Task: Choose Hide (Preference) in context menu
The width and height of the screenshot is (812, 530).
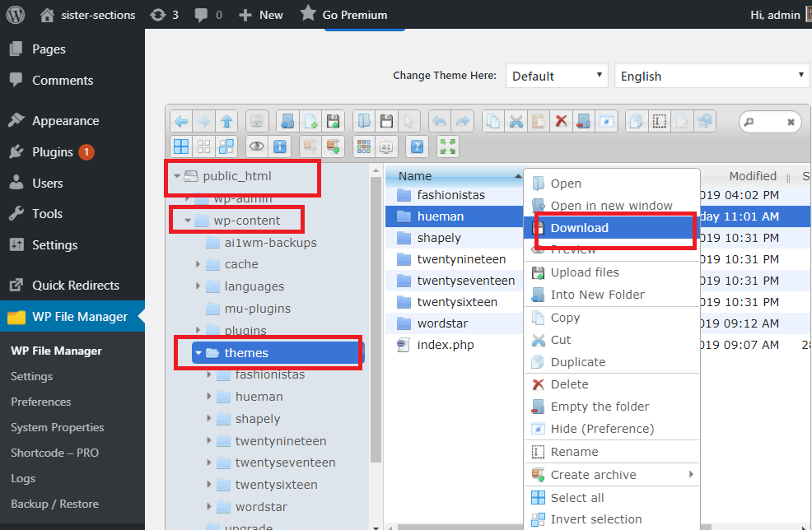Action: (612, 429)
